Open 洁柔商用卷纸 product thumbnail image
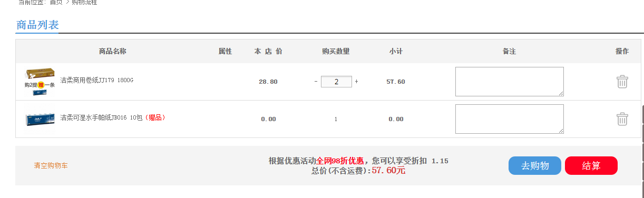The height and width of the screenshot is (198, 644). point(40,82)
